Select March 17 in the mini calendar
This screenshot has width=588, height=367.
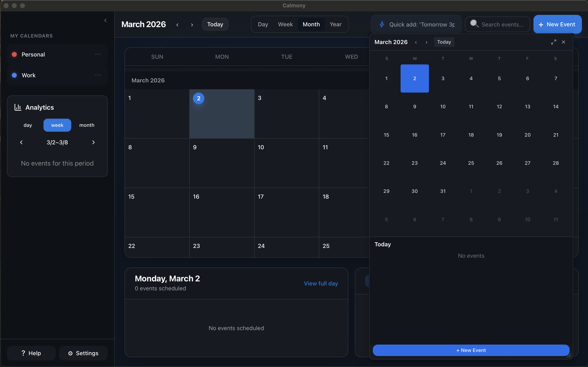[443, 135]
